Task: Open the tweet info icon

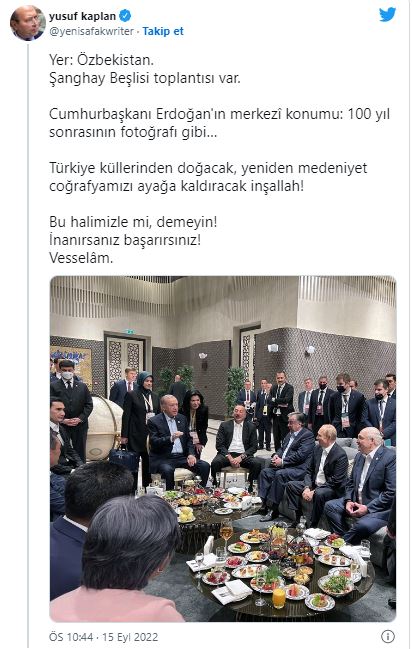Action: 388,636
